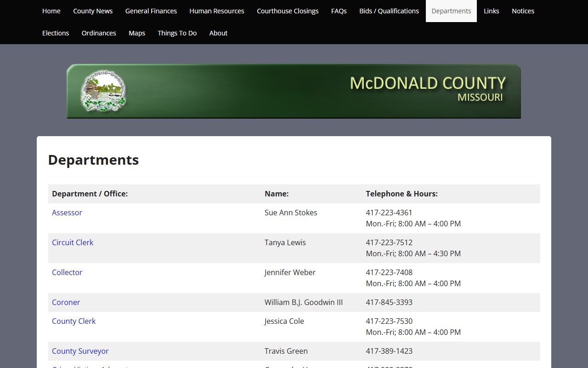Screen dimensions: 588x368
Task: Select the name Jessica Cole
Action: tap(284, 321)
